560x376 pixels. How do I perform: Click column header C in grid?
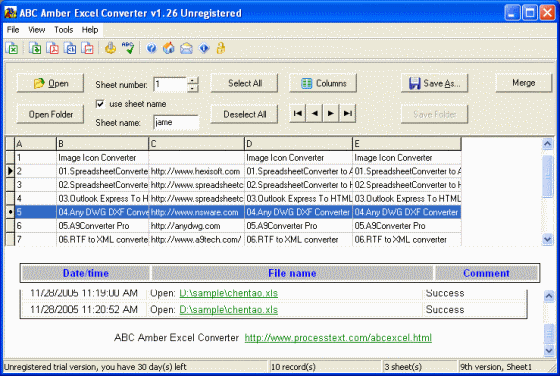click(196, 144)
